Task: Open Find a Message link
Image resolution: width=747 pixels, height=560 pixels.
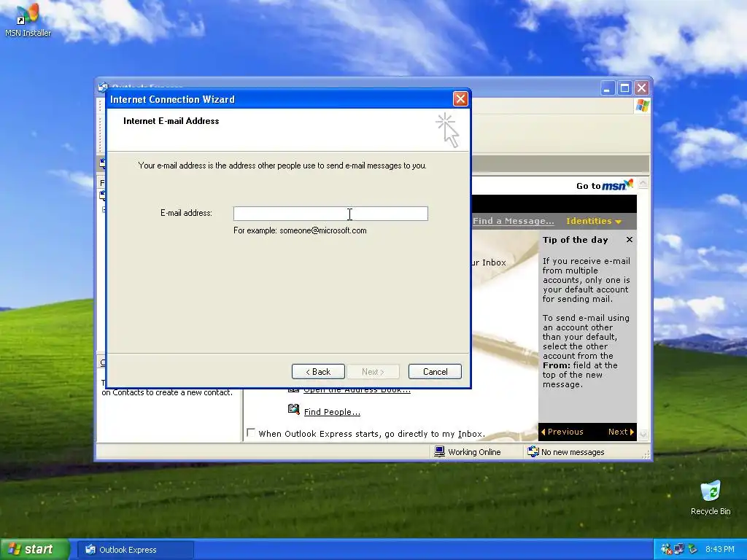Action: 513,221
